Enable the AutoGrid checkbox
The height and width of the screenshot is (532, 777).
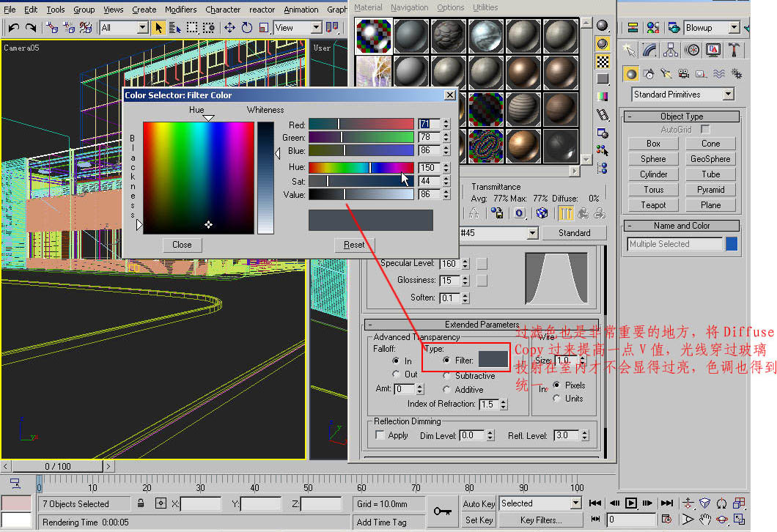(x=705, y=129)
